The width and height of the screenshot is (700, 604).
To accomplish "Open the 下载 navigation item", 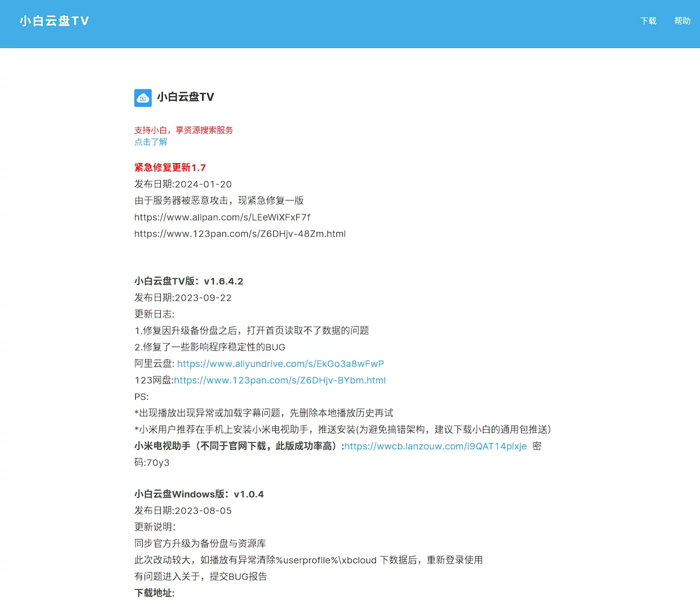I will click(x=648, y=21).
